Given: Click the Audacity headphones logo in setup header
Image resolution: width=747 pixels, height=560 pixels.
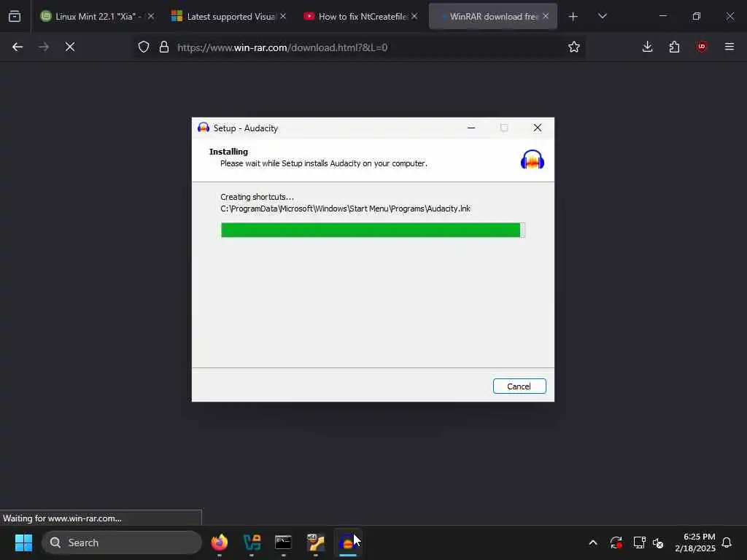Looking at the screenshot, I should [532, 160].
